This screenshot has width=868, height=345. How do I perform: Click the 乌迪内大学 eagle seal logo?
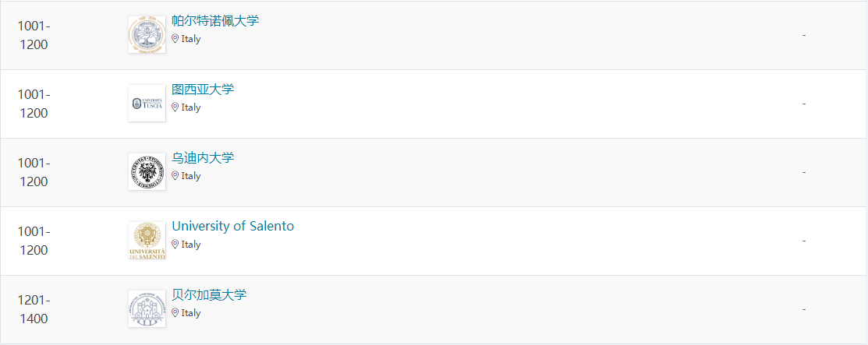[x=147, y=172]
